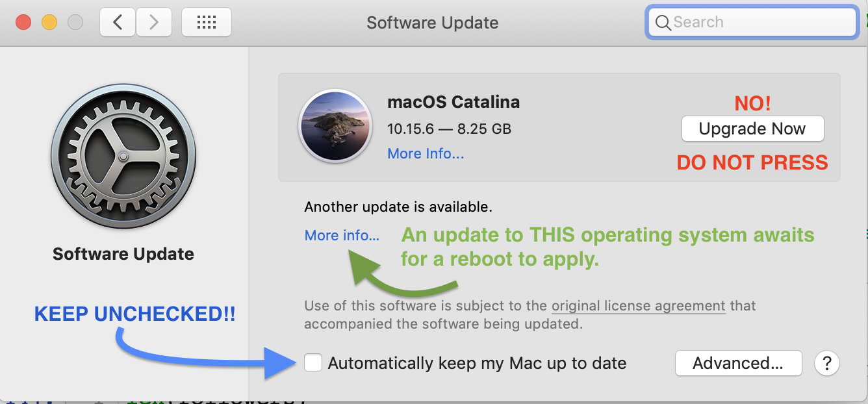The image size is (868, 404).
Task: Click the magnifying glass search icon
Action: coord(663,23)
